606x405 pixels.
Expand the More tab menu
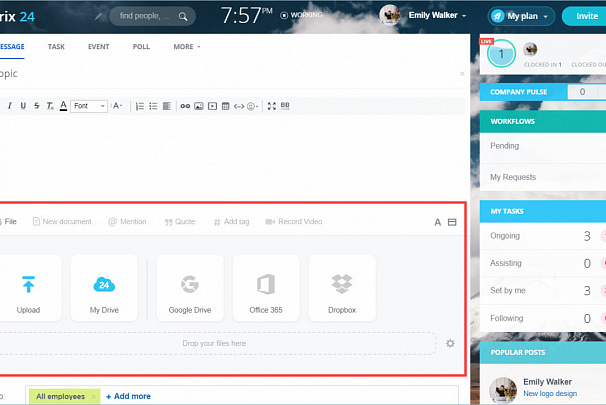coord(187,47)
